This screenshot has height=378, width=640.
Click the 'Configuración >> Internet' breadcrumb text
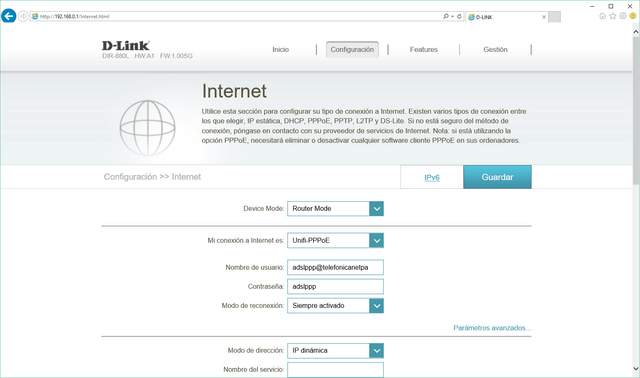coord(152,177)
